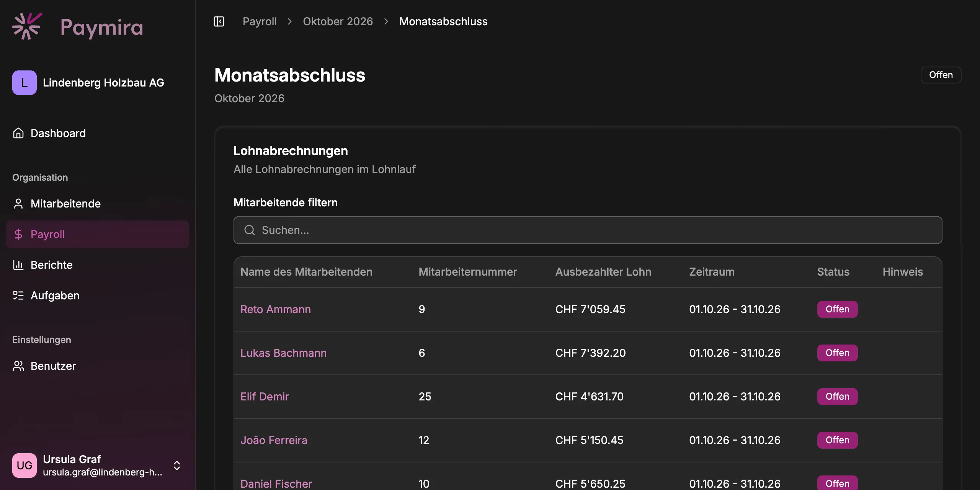Click the Ausbezahlter Lohn column header
Image resolution: width=980 pixels, height=490 pixels.
coord(603,272)
